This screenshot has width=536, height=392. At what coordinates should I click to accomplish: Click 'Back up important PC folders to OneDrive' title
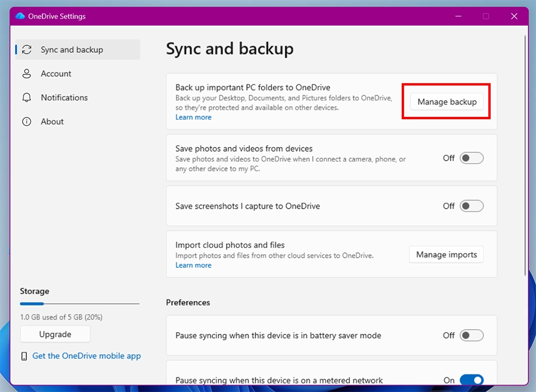pos(253,87)
